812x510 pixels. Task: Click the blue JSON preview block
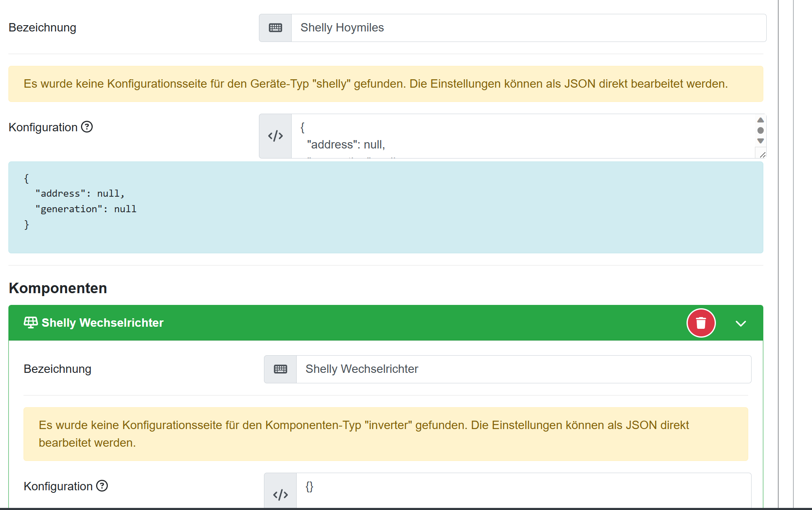click(x=385, y=207)
